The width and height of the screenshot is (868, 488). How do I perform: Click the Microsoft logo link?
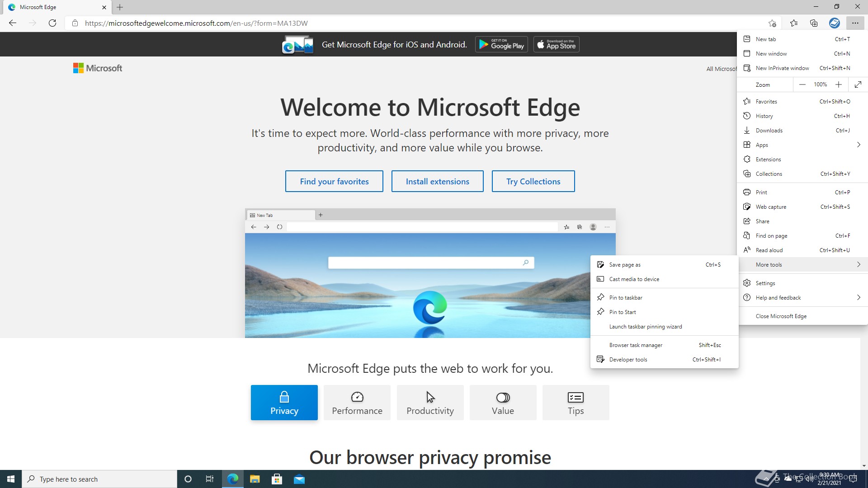click(98, 68)
